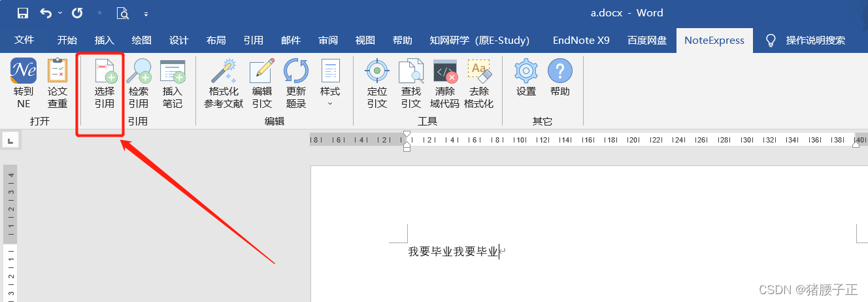Switch to the 布局 tab

tap(216, 40)
